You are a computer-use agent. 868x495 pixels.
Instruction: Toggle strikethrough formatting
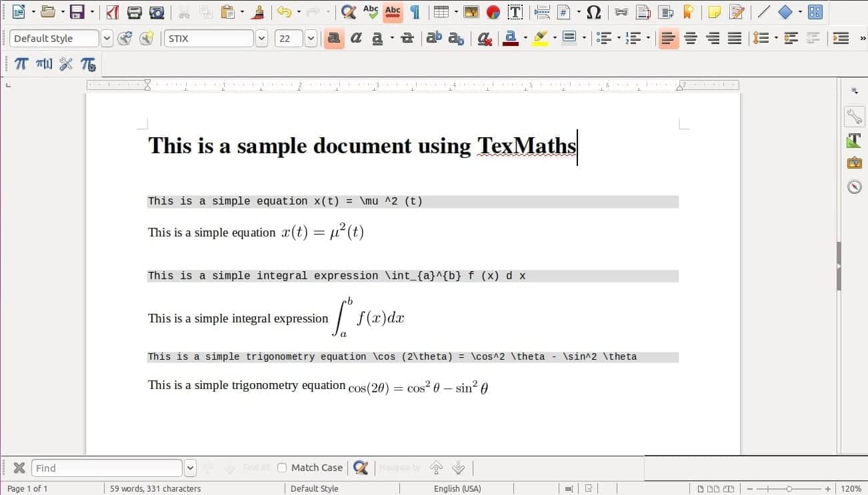(x=407, y=39)
